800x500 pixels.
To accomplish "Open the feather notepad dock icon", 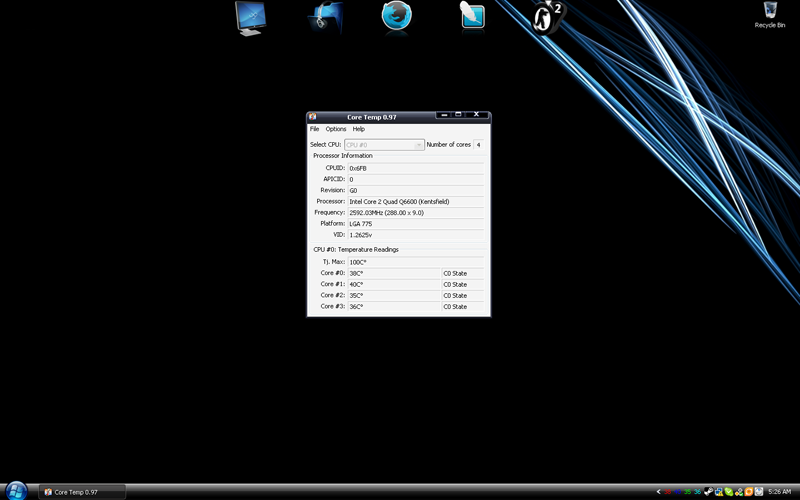I will (471, 17).
